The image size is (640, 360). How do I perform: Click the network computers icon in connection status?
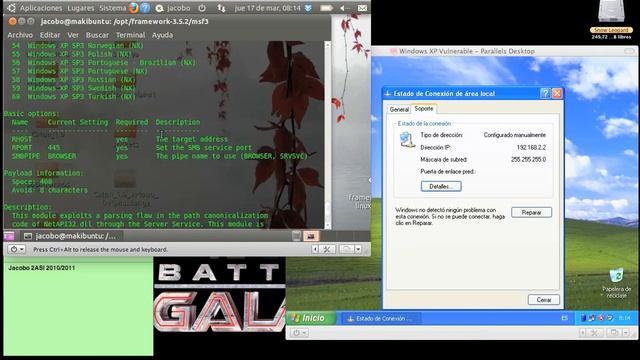[x=407, y=140]
